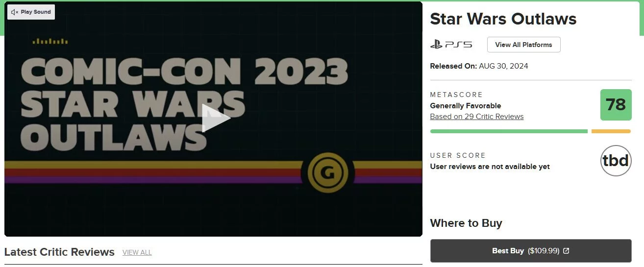
Task: Buy from Best Buy for $109.99
Action: [x=531, y=251]
